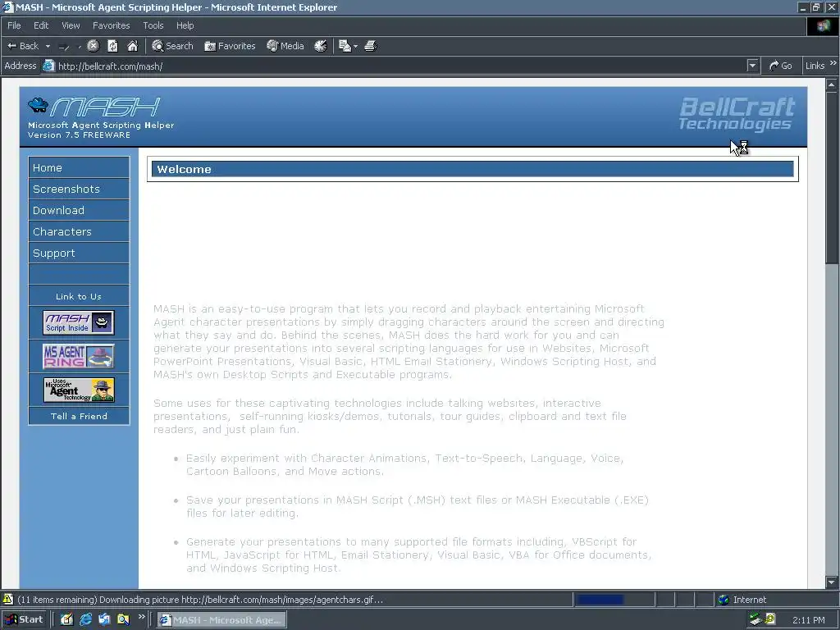Click the Stop loading icon
Screen dimensions: 840x630
coord(94,46)
